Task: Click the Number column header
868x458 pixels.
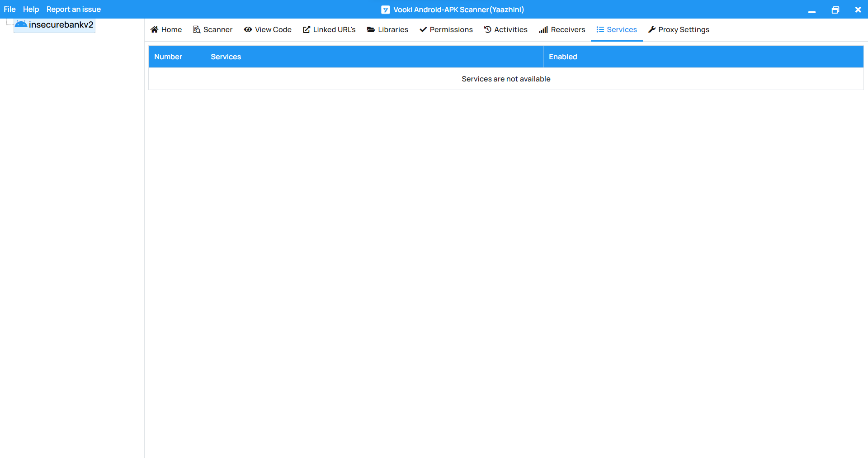Action: coord(177,57)
